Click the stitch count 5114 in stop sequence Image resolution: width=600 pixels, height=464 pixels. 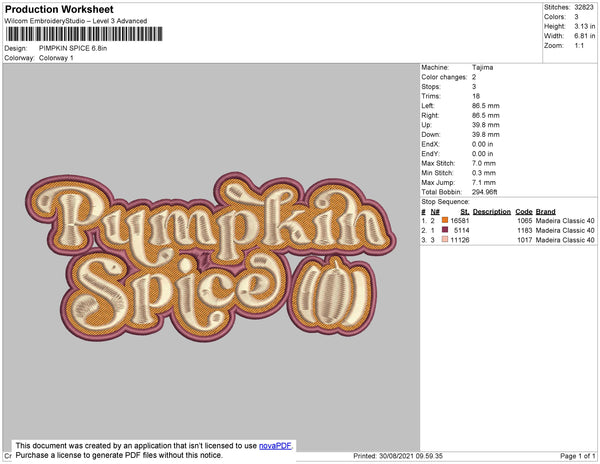click(x=461, y=230)
